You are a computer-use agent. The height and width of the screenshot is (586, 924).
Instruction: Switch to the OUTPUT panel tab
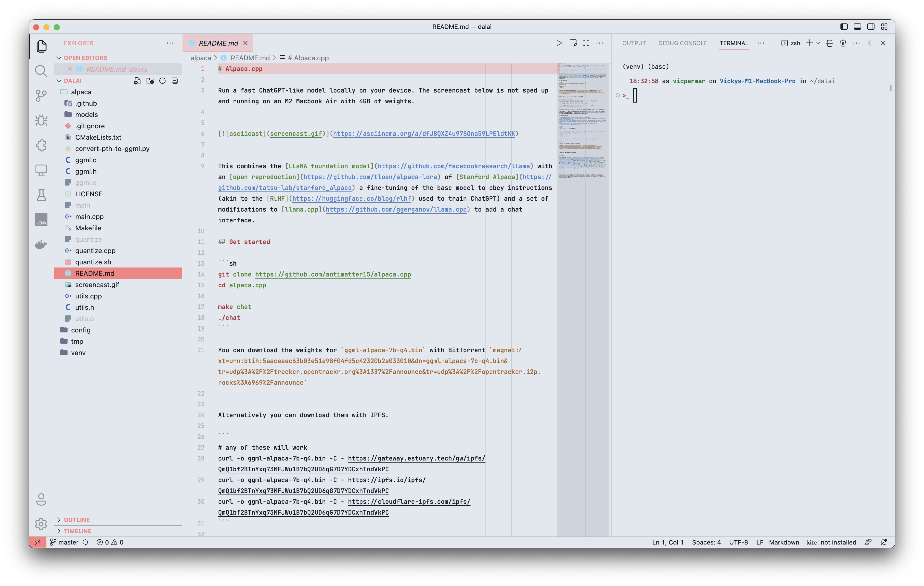[x=634, y=43]
